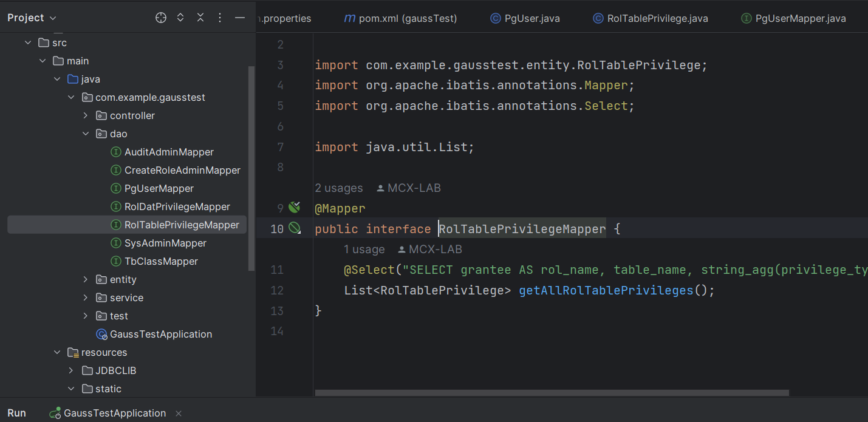The width and height of the screenshot is (868, 422).
Task: Open GaussTestApplication class in project tree
Action: (161, 334)
